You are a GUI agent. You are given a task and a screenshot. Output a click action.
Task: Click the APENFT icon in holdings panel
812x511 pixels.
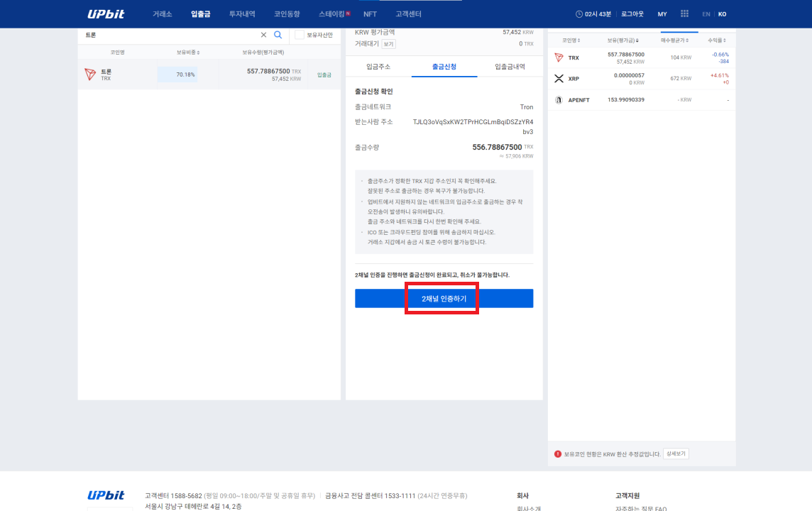click(559, 100)
